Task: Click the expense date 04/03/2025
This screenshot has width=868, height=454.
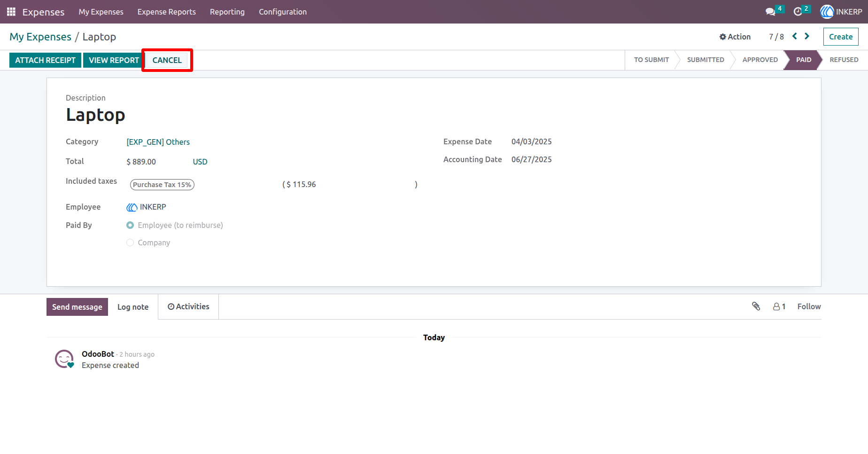Action: click(x=532, y=141)
